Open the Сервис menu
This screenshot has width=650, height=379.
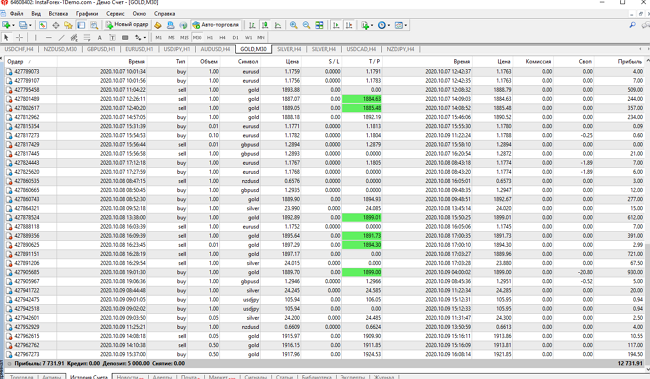coord(115,14)
